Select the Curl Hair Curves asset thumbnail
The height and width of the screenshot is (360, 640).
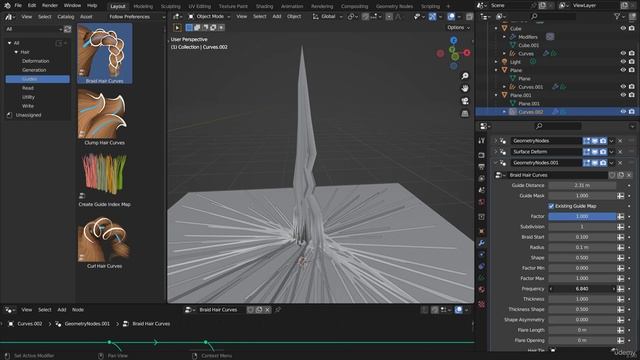[x=104, y=242]
